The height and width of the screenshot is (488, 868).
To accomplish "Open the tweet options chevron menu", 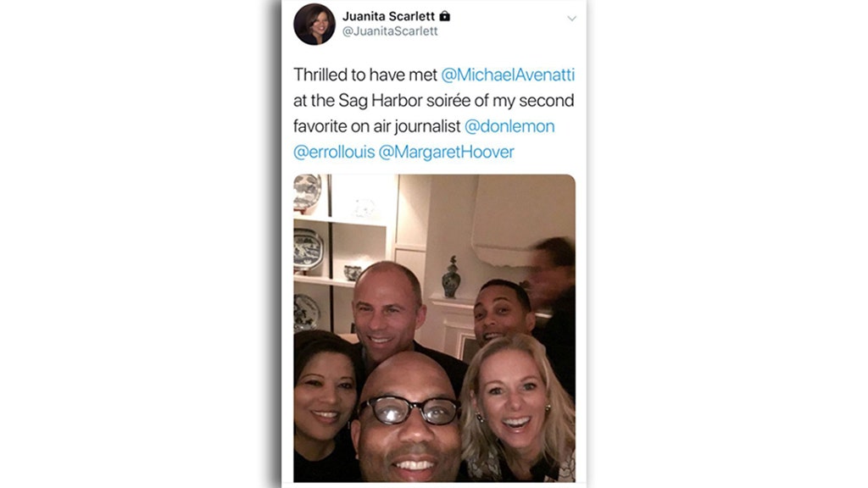I will 572,19.
